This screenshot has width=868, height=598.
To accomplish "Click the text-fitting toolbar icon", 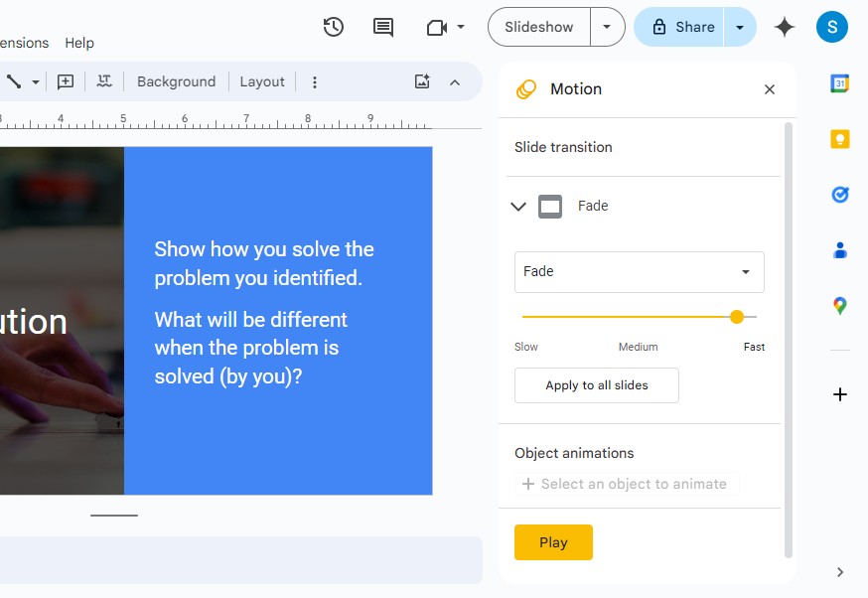I will [104, 81].
